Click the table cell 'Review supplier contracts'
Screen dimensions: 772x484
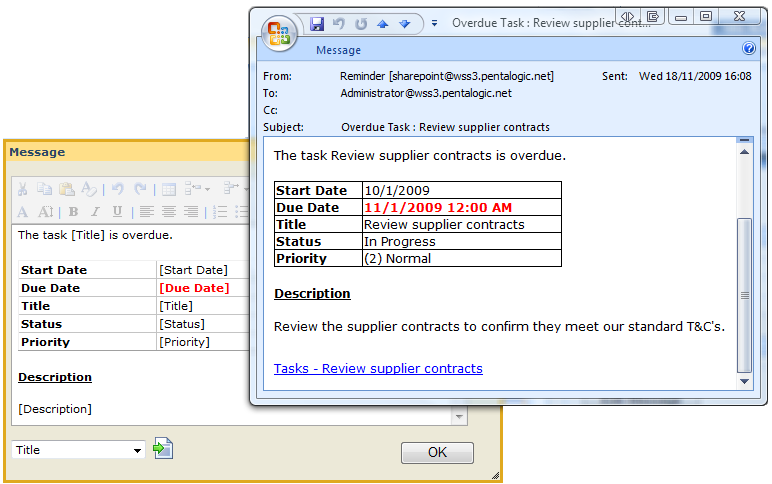(x=444, y=225)
